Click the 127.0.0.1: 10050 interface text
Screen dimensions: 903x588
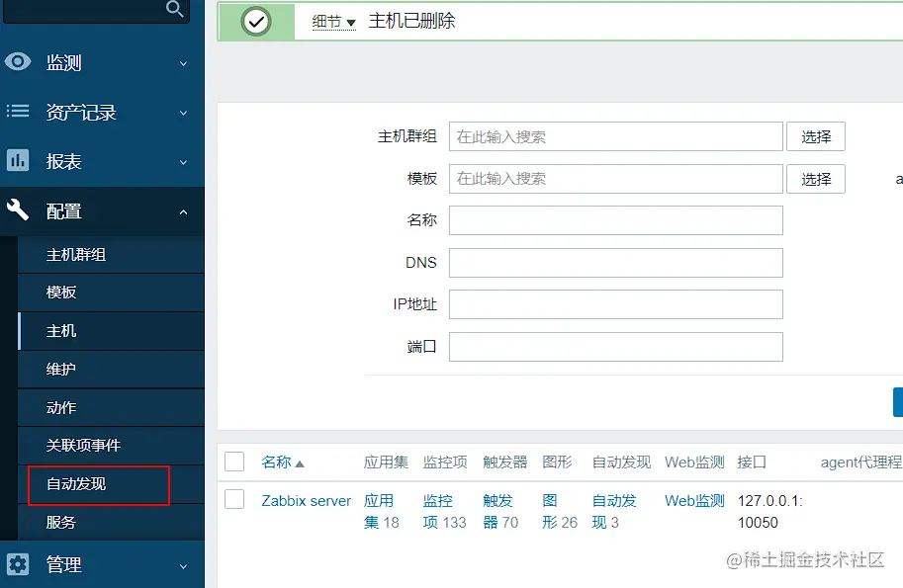[x=769, y=512]
